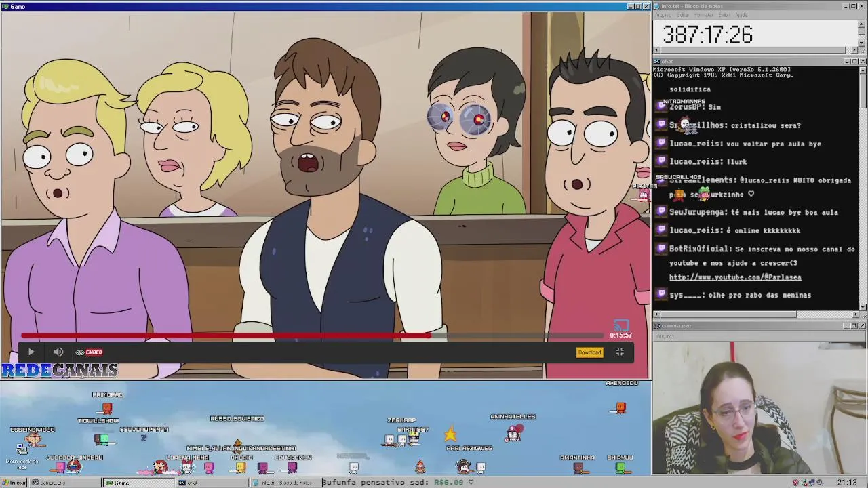Click the Notepad vertical scrollbar up arrow
Viewport: 868px width, 488px height.
point(862,24)
